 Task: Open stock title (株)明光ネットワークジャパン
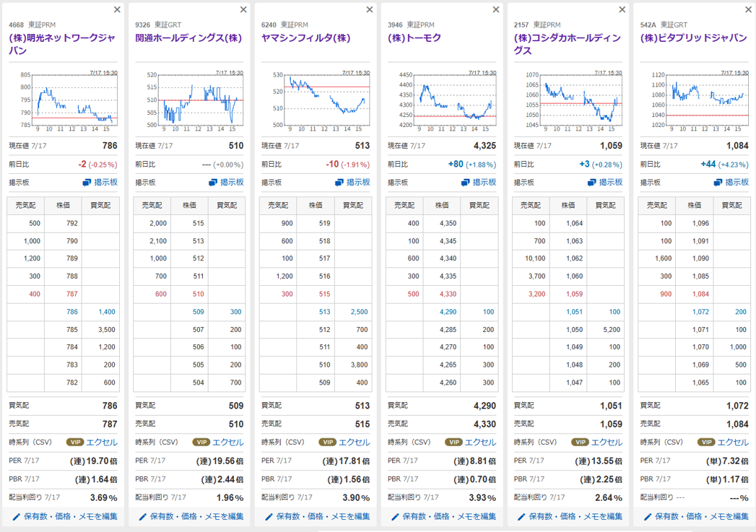[62, 44]
